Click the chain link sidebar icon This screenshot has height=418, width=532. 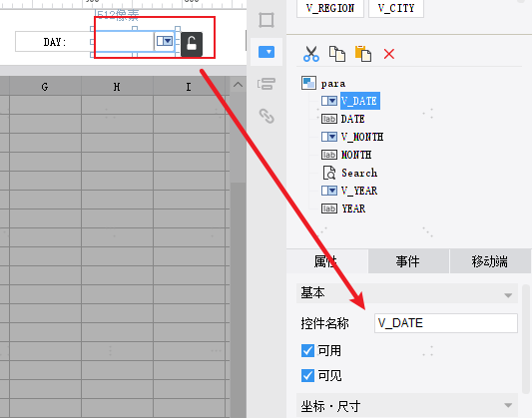pyautogui.click(x=266, y=116)
